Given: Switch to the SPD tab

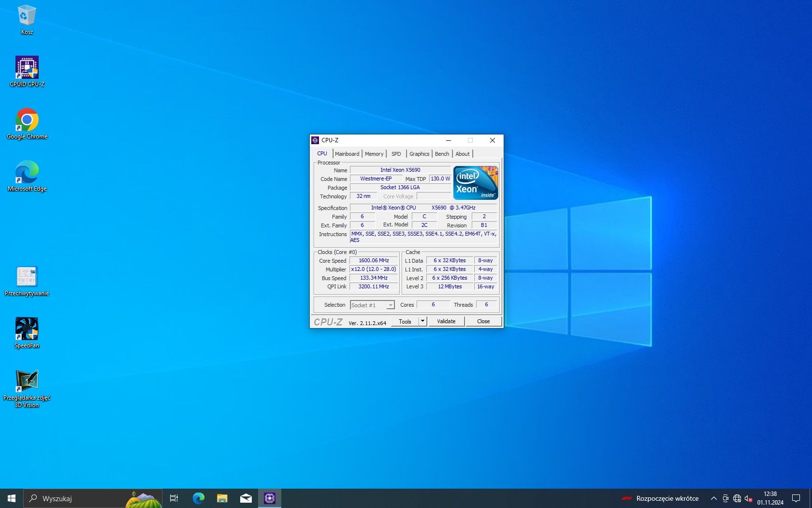Looking at the screenshot, I should [x=396, y=154].
